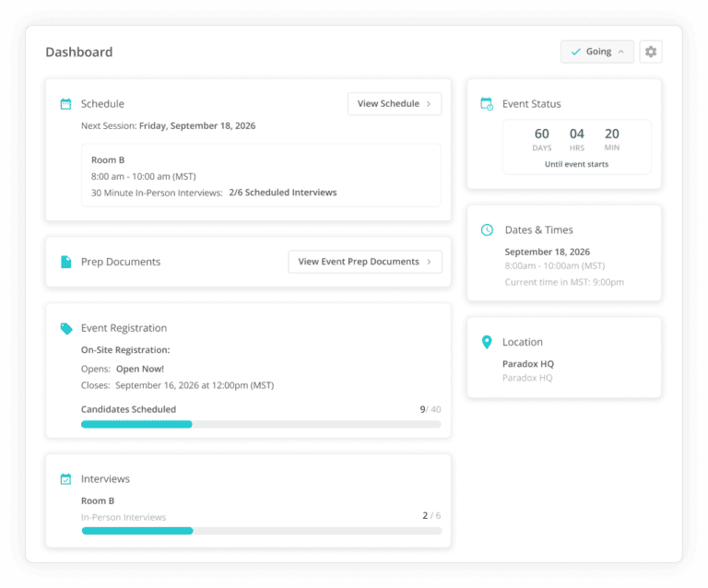This screenshot has width=708, height=588.
Task: Click gray 'Paradox HQ' location address
Action: (527, 378)
